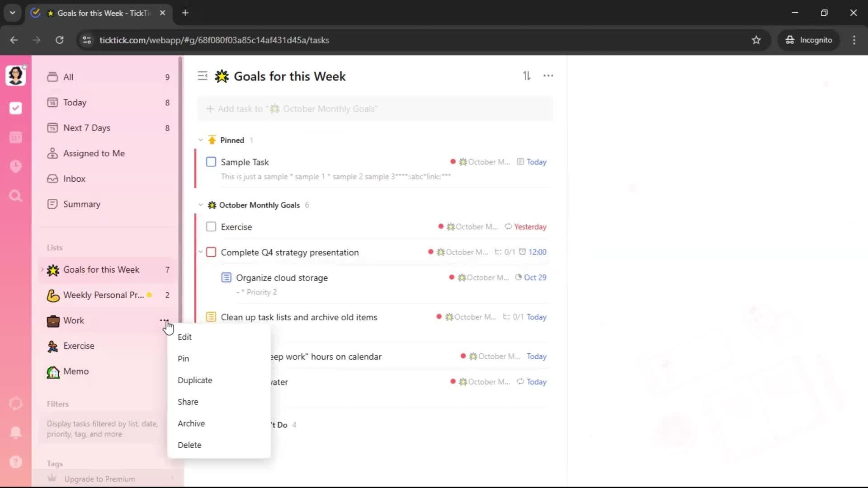Click the sort icon beside list title

pos(527,76)
